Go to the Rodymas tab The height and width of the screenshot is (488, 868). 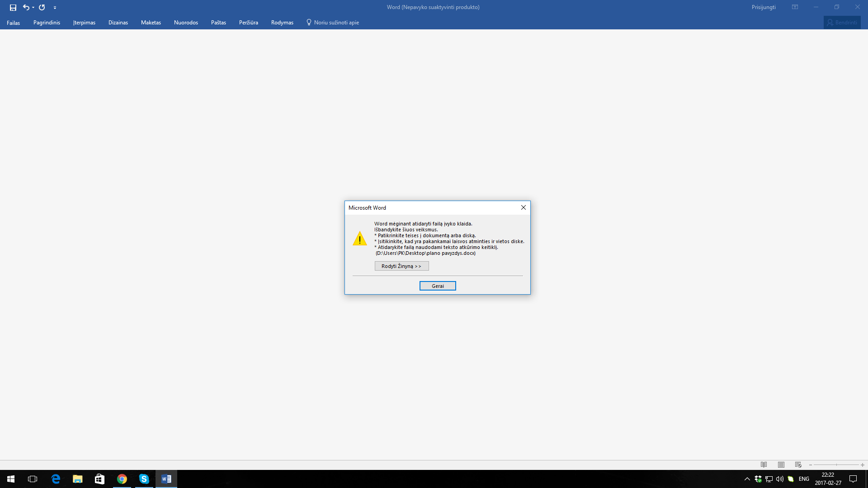point(282,23)
